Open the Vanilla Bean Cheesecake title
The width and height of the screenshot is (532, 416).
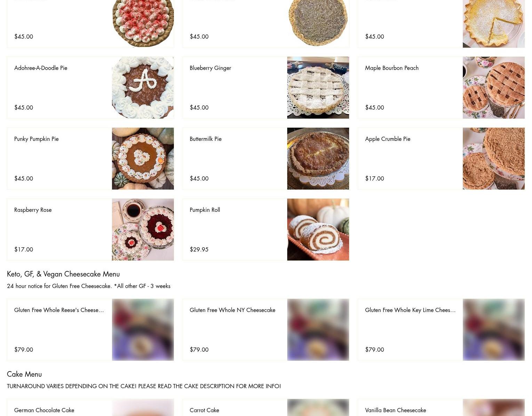(x=395, y=410)
